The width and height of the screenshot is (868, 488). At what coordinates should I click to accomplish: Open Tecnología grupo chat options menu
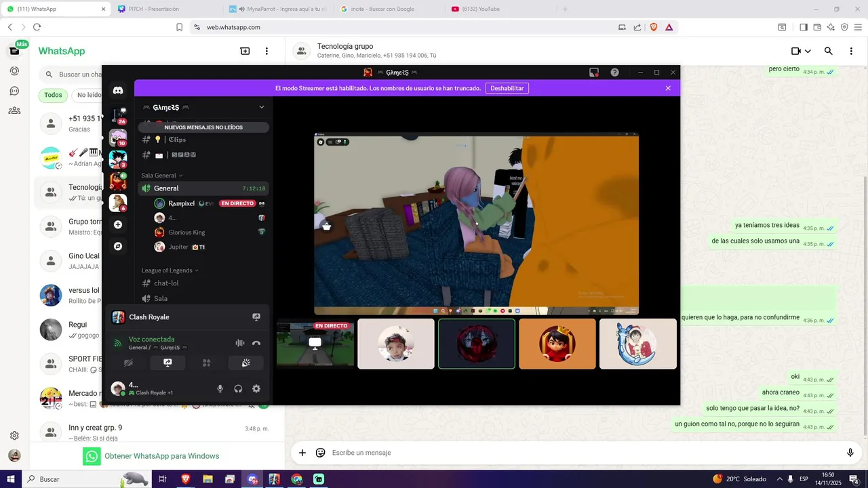pyautogui.click(x=851, y=51)
